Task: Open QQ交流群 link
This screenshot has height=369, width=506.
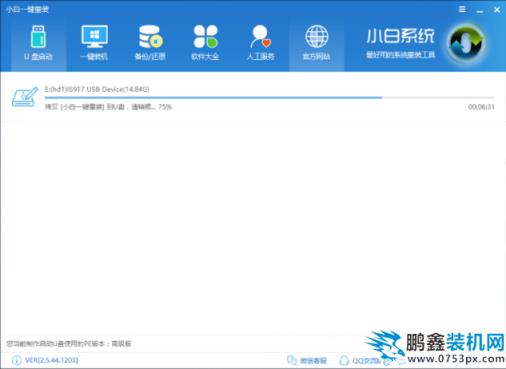Action: coord(366,360)
